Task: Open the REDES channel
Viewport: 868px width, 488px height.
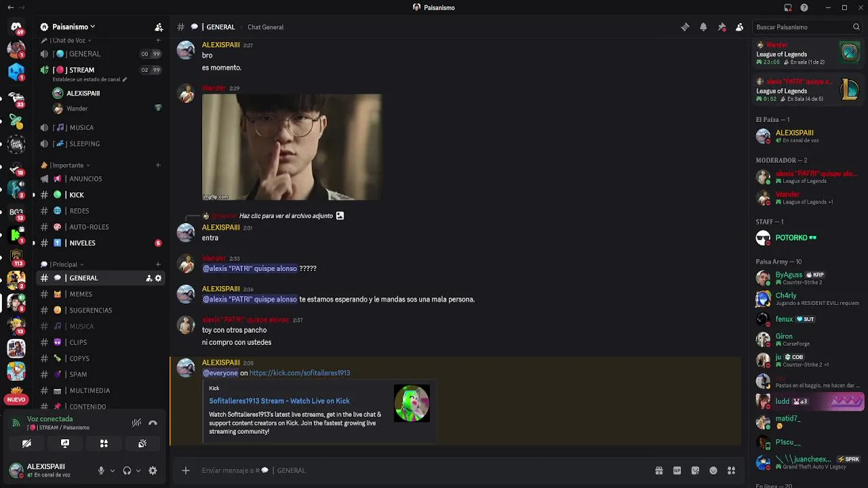Action: coord(100,211)
